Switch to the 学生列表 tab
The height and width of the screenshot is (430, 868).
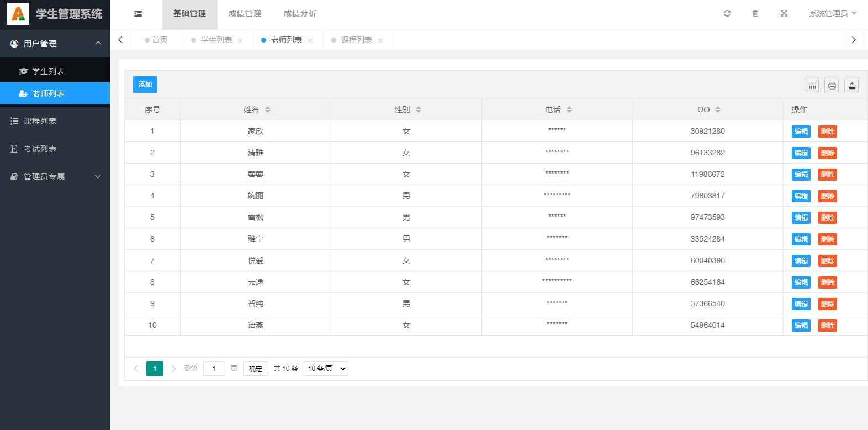(216, 40)
